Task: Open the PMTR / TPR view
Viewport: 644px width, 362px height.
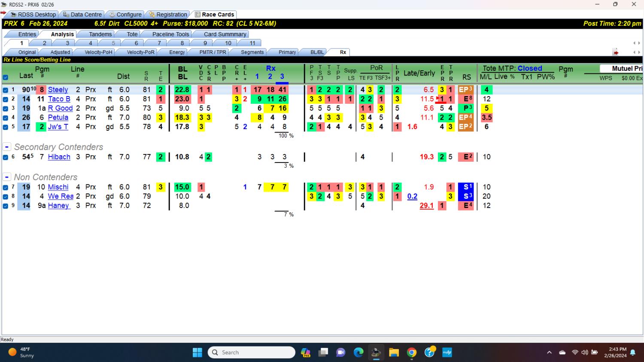Action: pos(213,52)
